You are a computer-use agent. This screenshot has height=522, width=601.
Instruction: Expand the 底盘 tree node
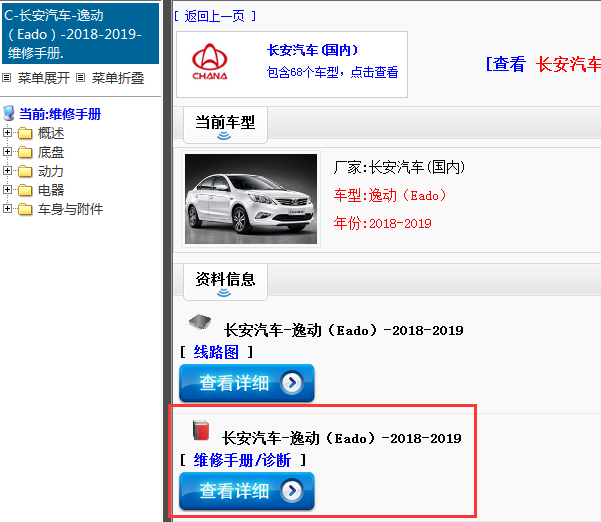(x=7, y=152)
